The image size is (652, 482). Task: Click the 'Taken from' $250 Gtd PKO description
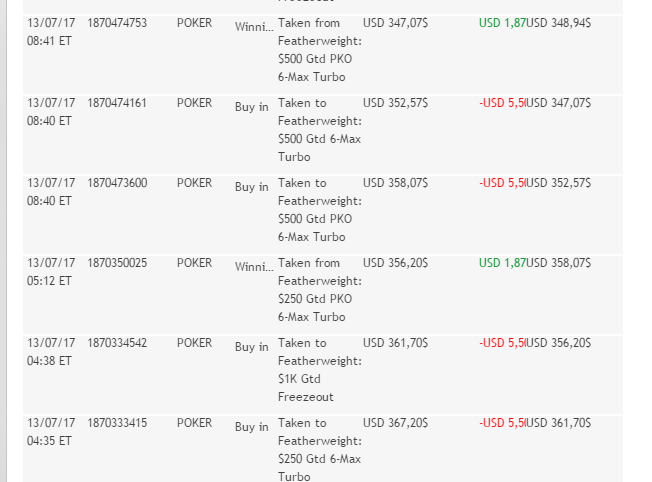319,290
